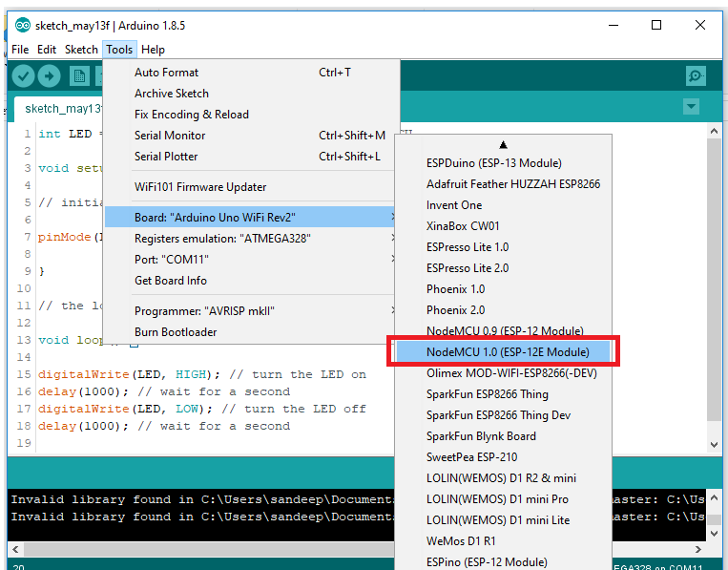
Task: Click editor vertical scrollbar down arrow
Action: tap(714, 445)
